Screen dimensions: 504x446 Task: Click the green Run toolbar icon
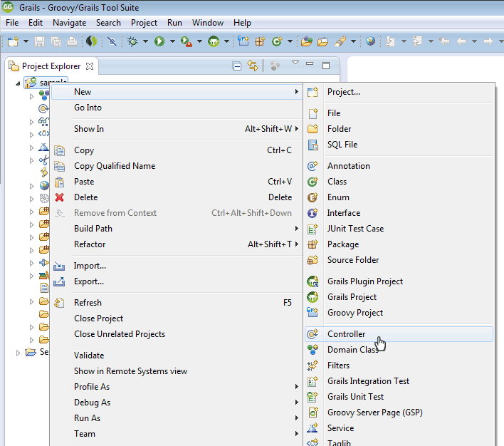point(159,41)
